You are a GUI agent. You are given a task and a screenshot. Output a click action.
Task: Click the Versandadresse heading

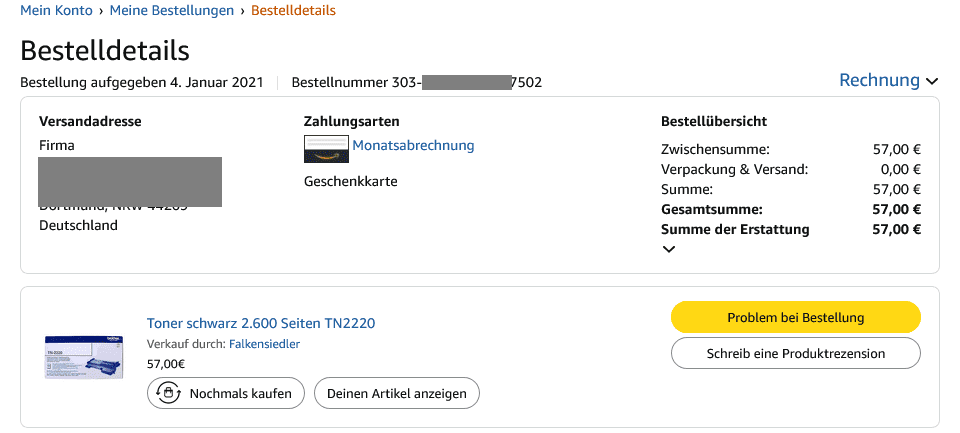90,122
